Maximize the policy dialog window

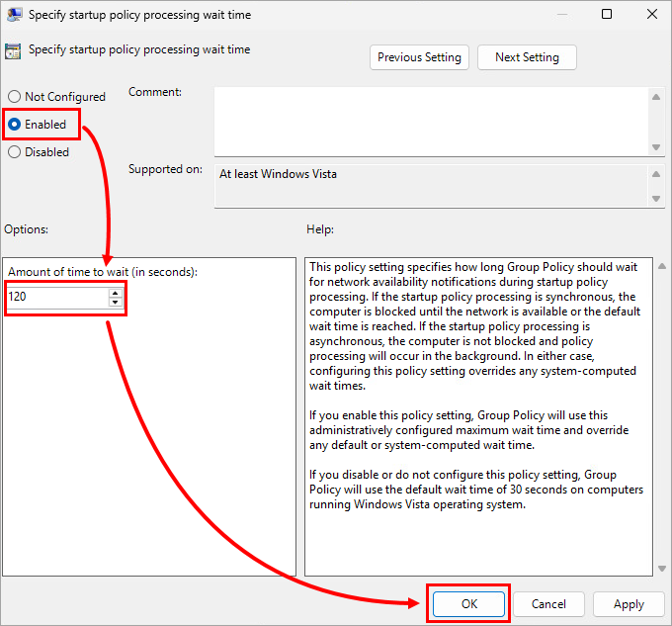click(607, 15)
